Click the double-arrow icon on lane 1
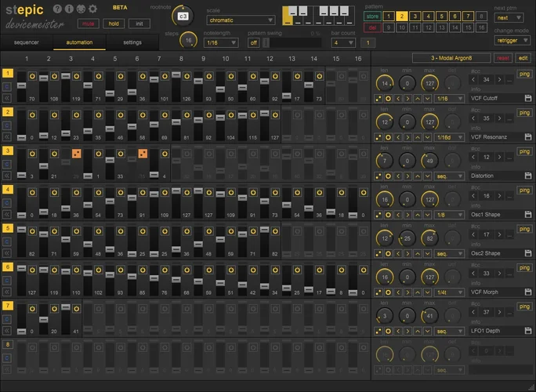Screen dimensions: 536x392 click(x=7, y=98)
